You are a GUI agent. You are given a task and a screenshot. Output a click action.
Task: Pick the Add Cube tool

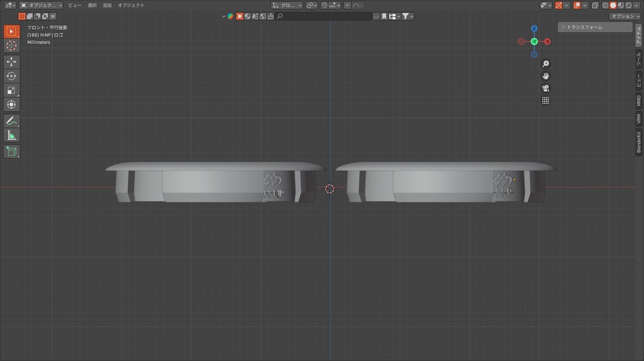[x=11, y=151]
